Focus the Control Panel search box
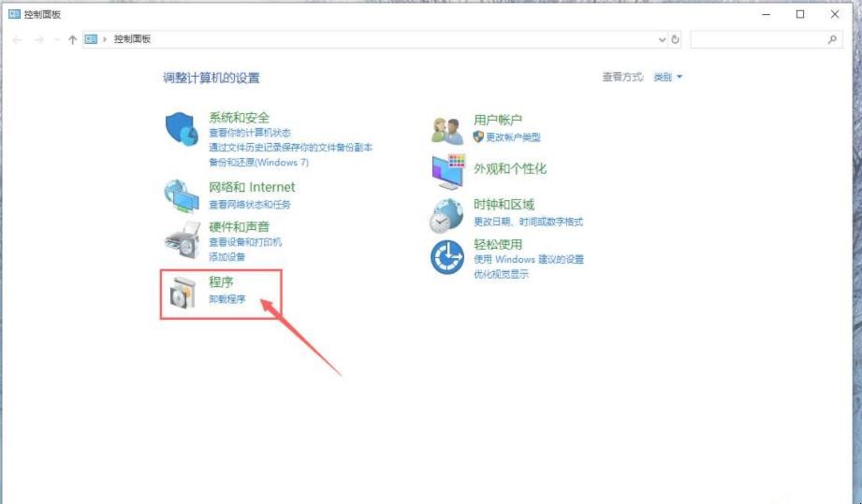This screenshot has width=862, height=504. (x=767, y=39)
